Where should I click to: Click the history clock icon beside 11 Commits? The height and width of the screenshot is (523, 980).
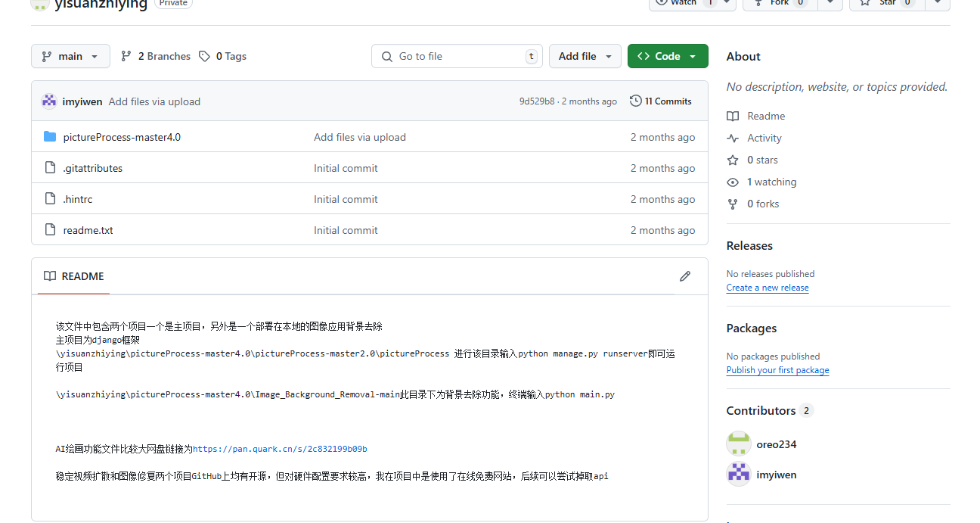point(636,101)
